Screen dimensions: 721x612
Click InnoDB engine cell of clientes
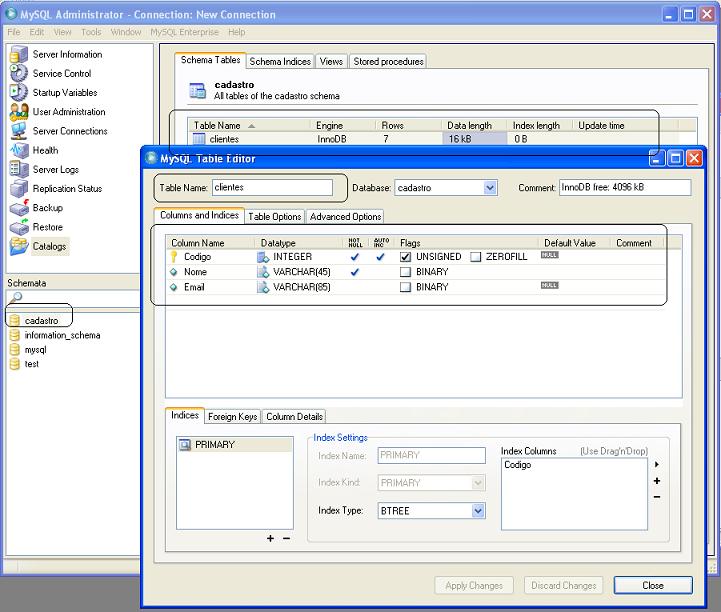[332, 139]
